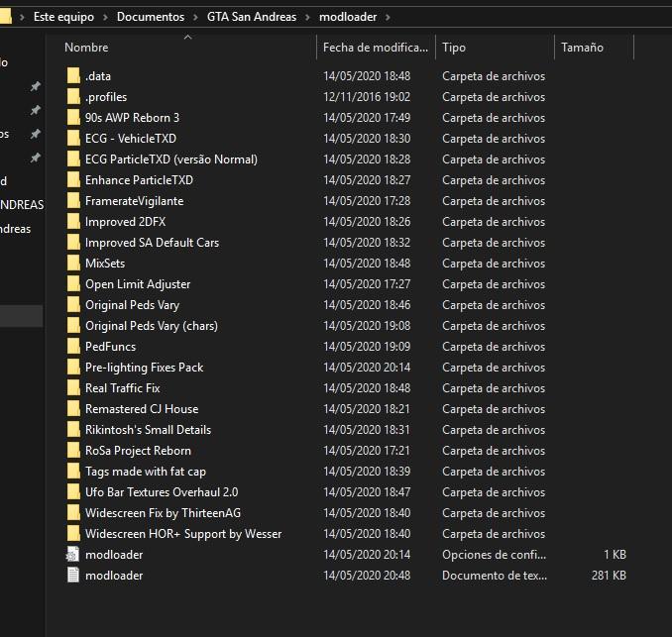Expand the chevron after GTA San Andreas

pyautogui.click(x=307, y=17)
